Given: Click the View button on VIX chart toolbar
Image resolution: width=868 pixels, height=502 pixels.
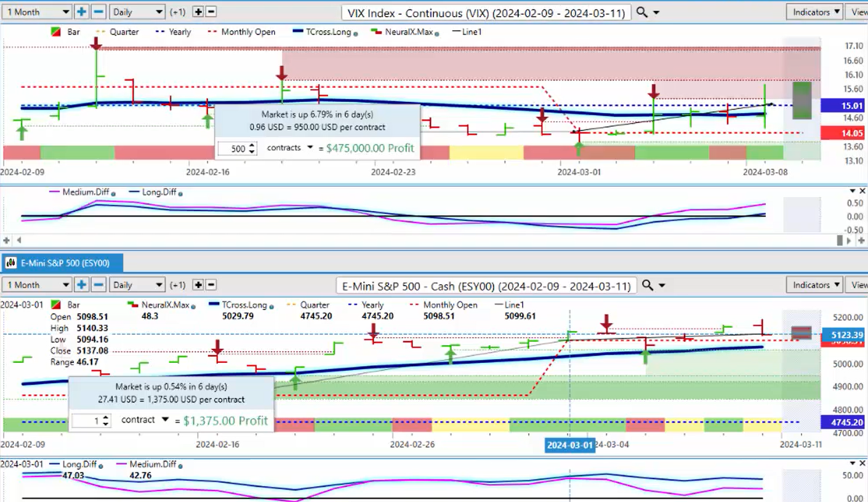Looking at the screenshot, I should pos(858,12).
